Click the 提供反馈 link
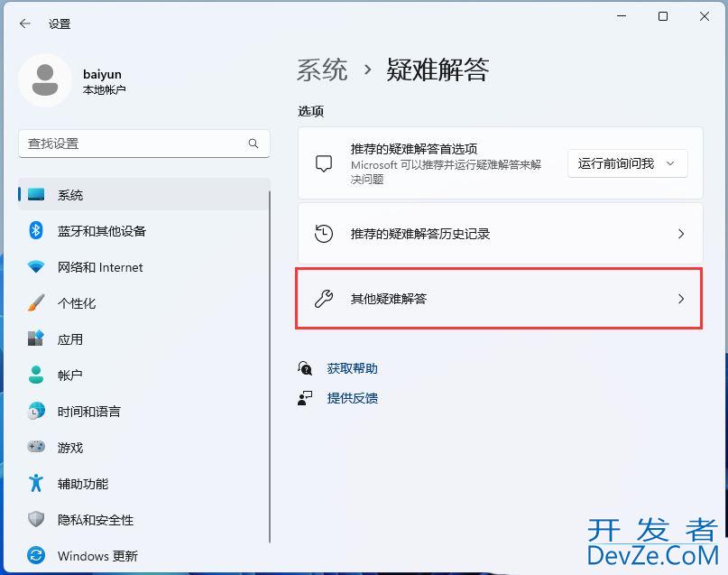Image resolution: width=728 pixels, height=575 pixels. pos(352,398)
